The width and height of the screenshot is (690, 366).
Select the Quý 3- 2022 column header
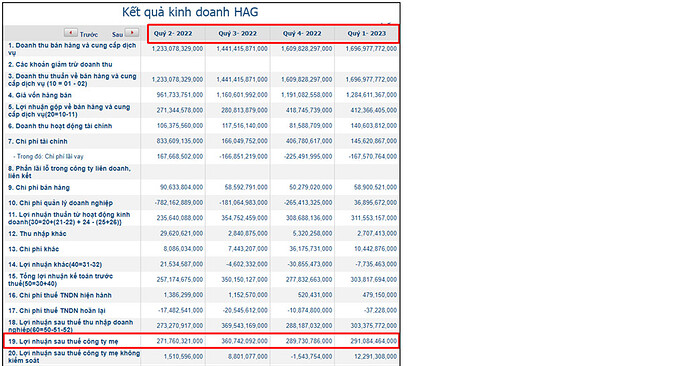coord(238,33)
